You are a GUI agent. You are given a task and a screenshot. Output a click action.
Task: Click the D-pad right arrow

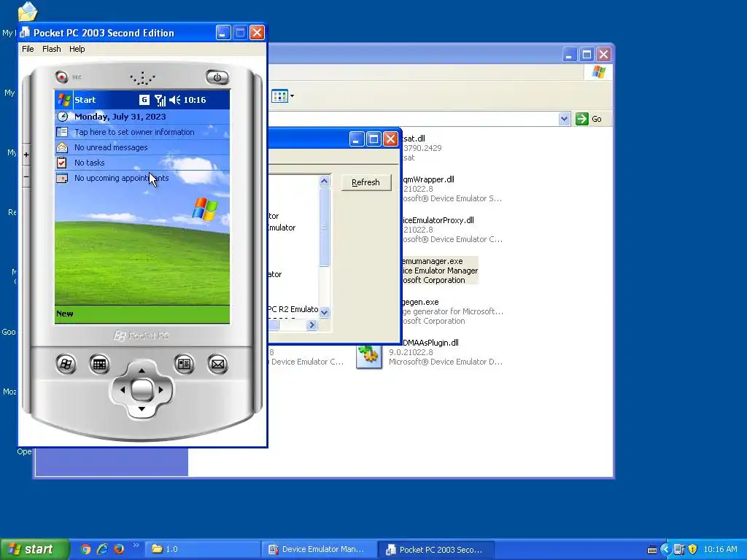160,390
